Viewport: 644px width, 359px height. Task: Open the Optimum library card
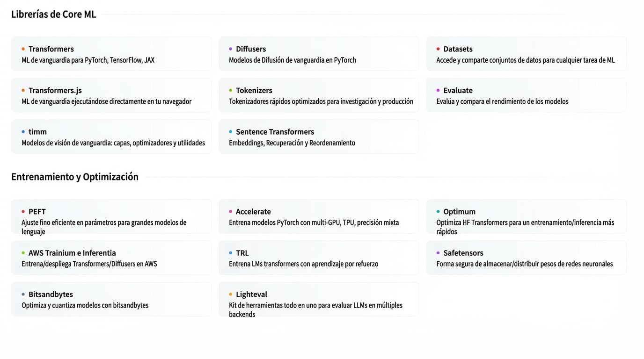pyautogui.click(x=526, y=217)
